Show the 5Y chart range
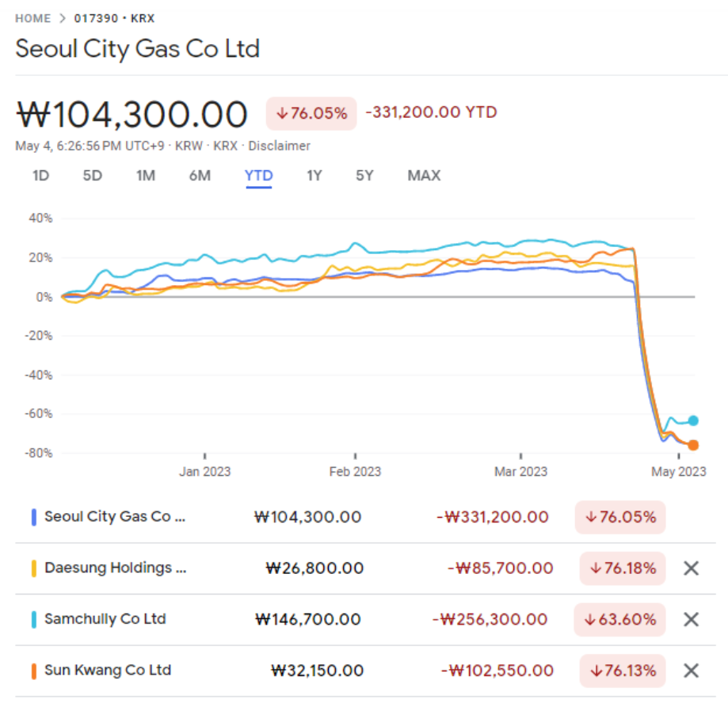 (364, 176)
